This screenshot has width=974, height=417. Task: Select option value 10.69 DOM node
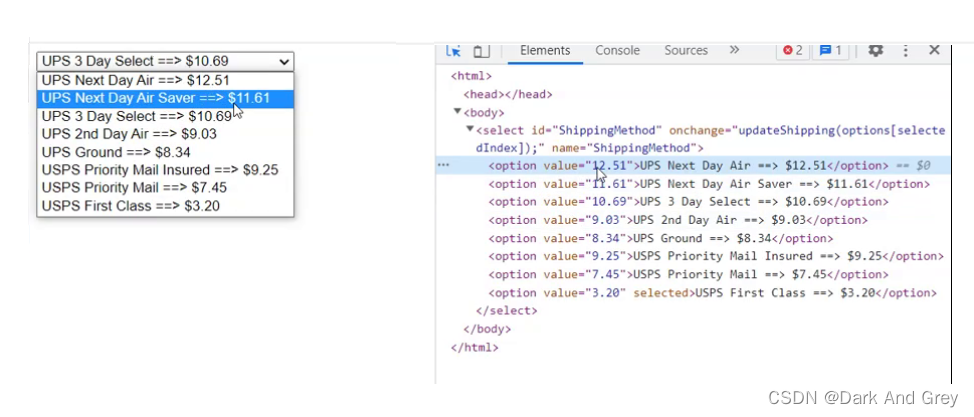coord(688,202)
